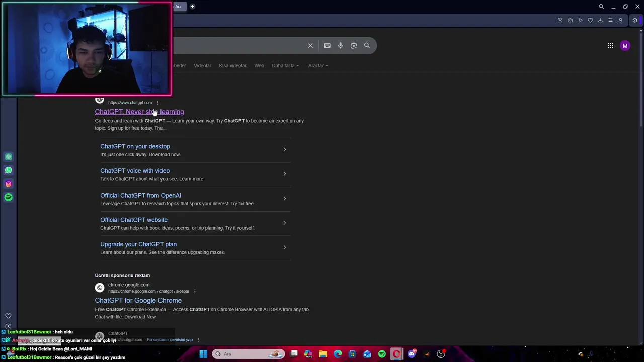Open the on-screen keyboard input tool
The width and height of the screenshot is (644, 362).
click(x=327, y=46)
